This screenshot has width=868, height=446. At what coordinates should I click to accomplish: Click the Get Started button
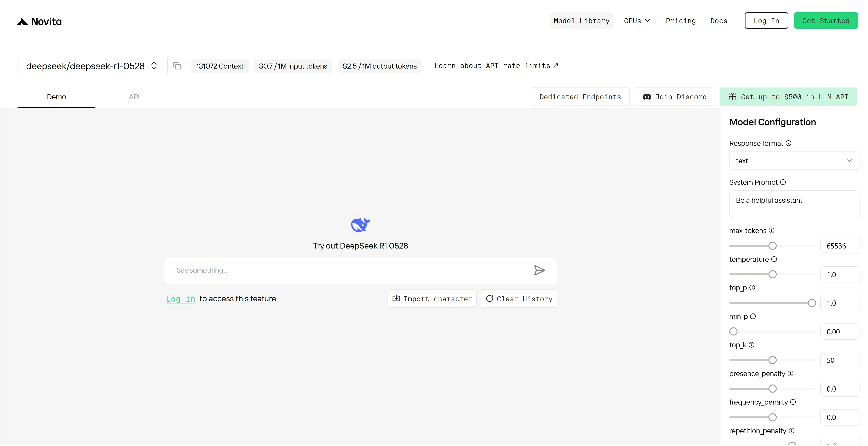click(826, 21)
